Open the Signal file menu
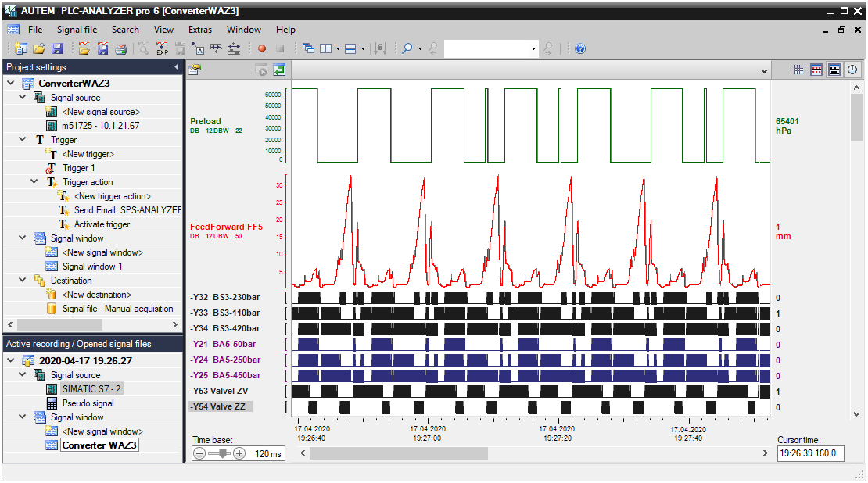Image resolution: width=868 pixels, height=483 pixels. point(77,30)
